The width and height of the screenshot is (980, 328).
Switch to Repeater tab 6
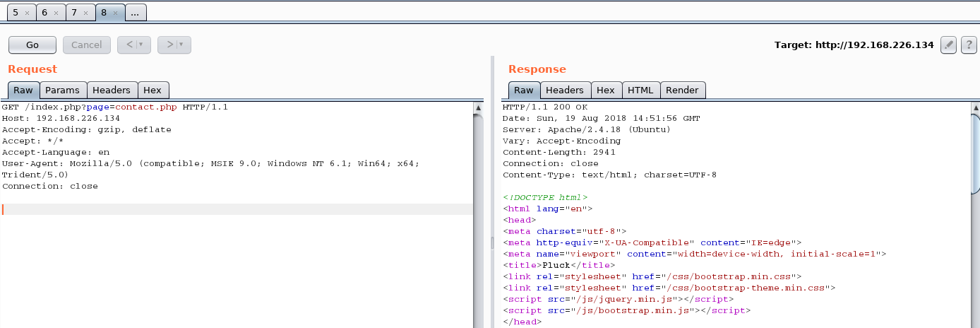[x=44, y=13]
